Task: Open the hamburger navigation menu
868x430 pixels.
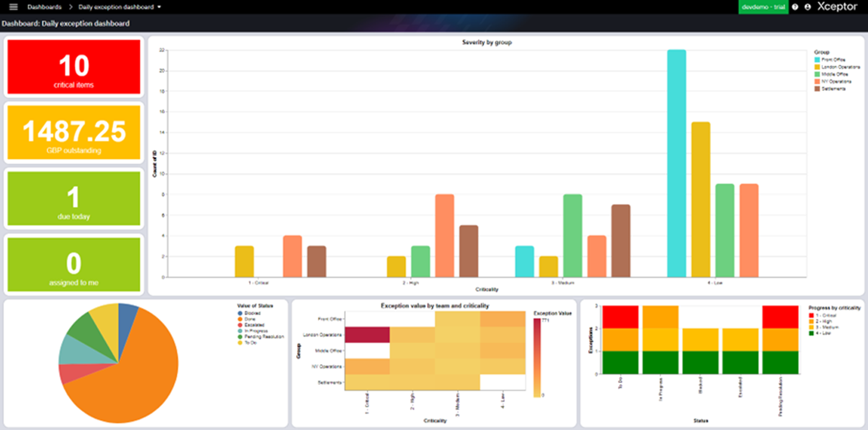Action: (x=13, y=6)
